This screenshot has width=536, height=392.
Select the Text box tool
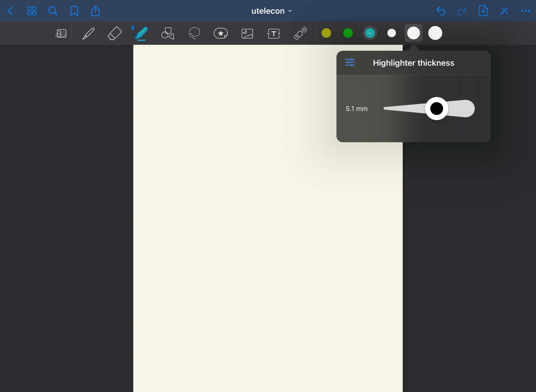pyautogui.click(x=274, y=33)
